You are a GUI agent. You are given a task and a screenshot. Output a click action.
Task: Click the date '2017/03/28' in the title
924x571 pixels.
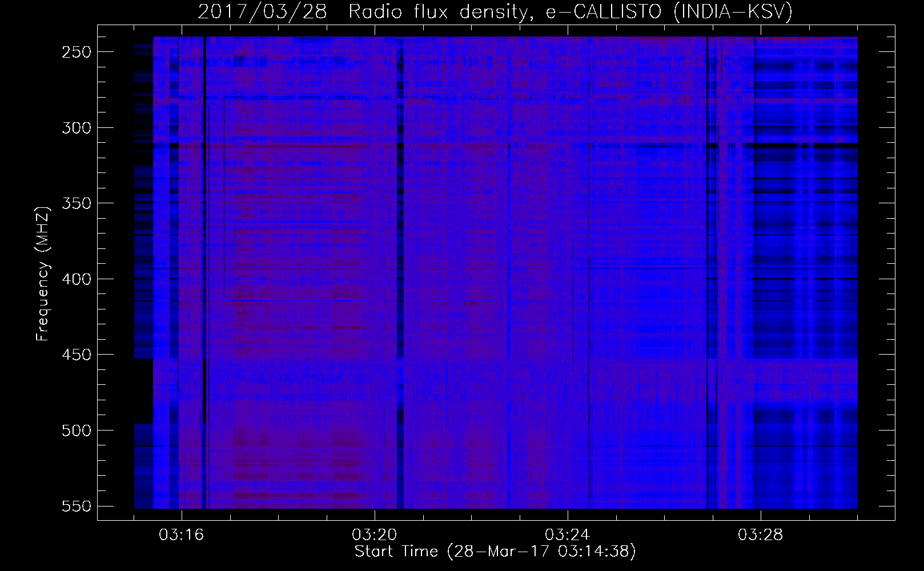pos(262,11)
